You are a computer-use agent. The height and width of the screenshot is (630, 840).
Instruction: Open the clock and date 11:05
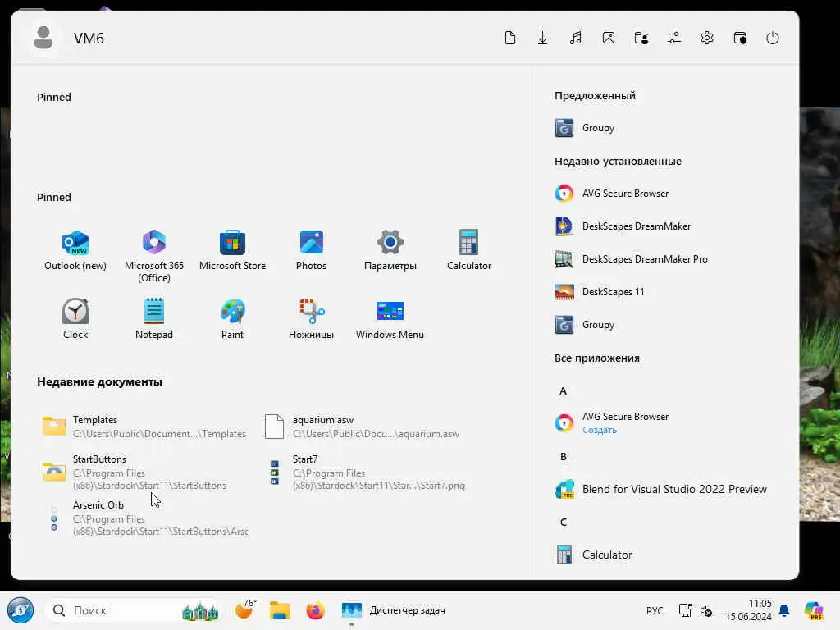[748, 610]
